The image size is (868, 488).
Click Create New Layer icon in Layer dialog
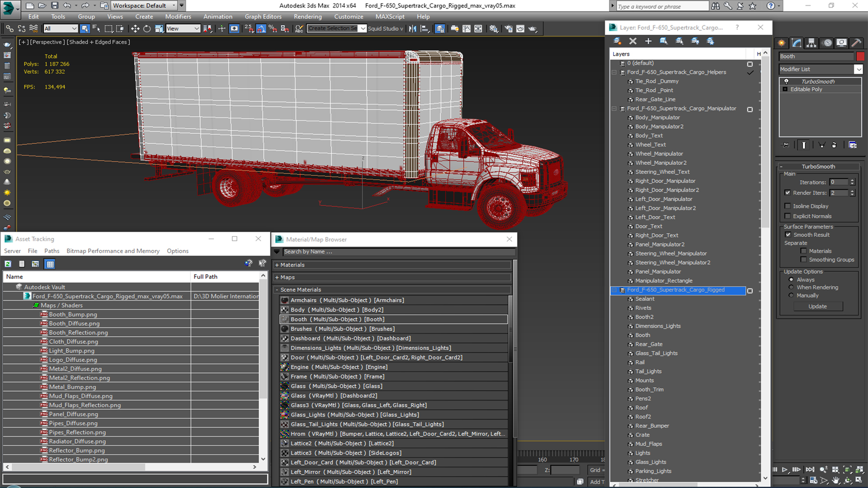pos(617,41)
